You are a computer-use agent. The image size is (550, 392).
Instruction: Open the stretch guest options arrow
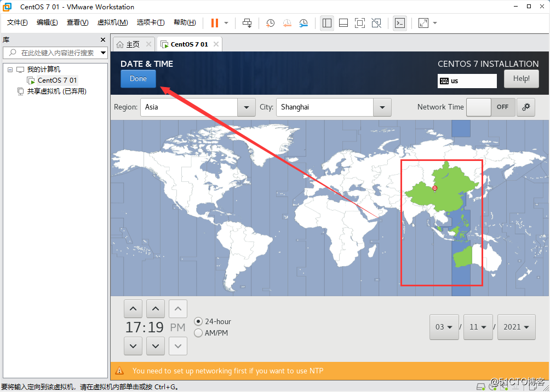coord(435,23)
